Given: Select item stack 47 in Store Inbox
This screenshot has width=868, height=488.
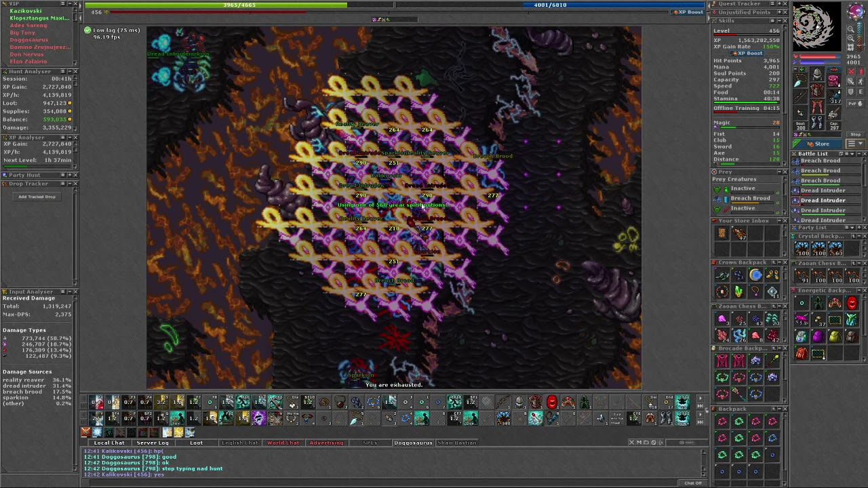Looking at the screenshot, I should point(739,233).
